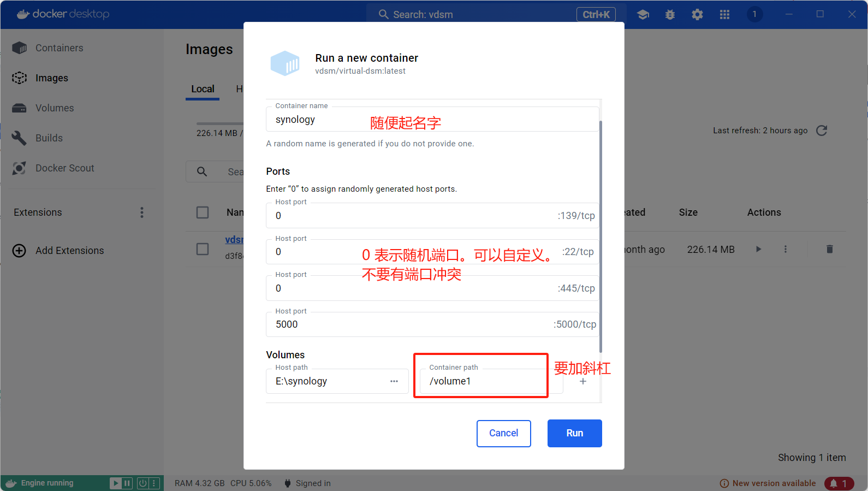Image resolution: width=868 pixels, height=491 pixels.
Task: Edit the Container name field
Action: pyautogui.click(x=432, y=119)
